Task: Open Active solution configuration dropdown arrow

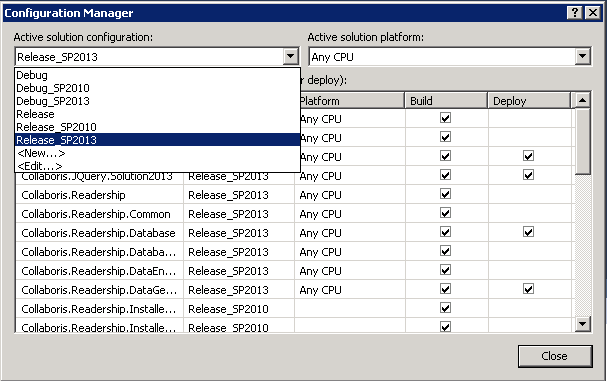Action: point(290,57)
